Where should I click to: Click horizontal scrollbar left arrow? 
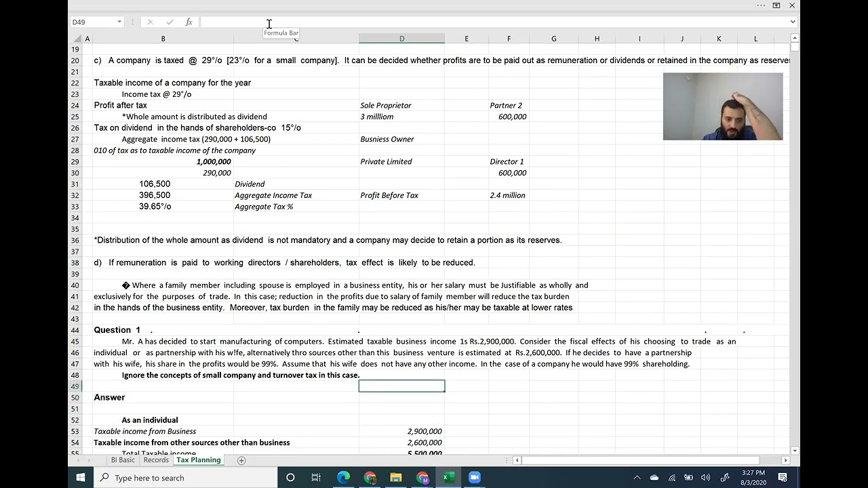coord(517,460)
